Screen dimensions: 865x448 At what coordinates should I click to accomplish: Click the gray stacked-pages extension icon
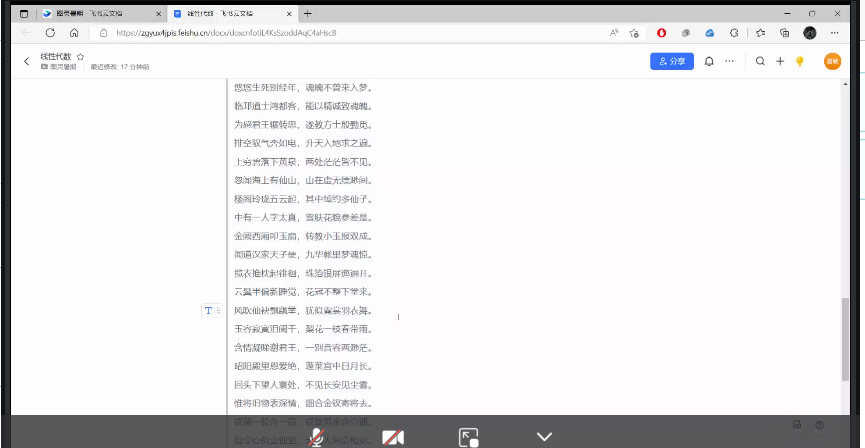click(x=686, y=33)
